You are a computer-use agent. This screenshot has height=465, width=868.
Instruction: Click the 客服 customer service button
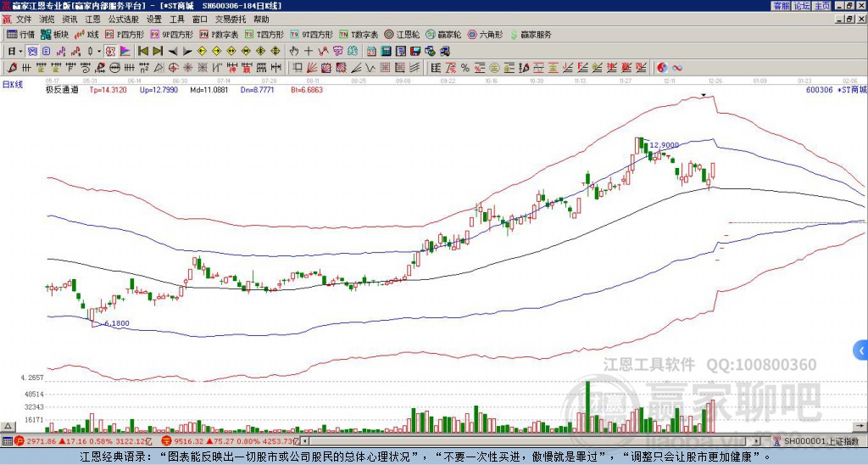coord(781,6)
